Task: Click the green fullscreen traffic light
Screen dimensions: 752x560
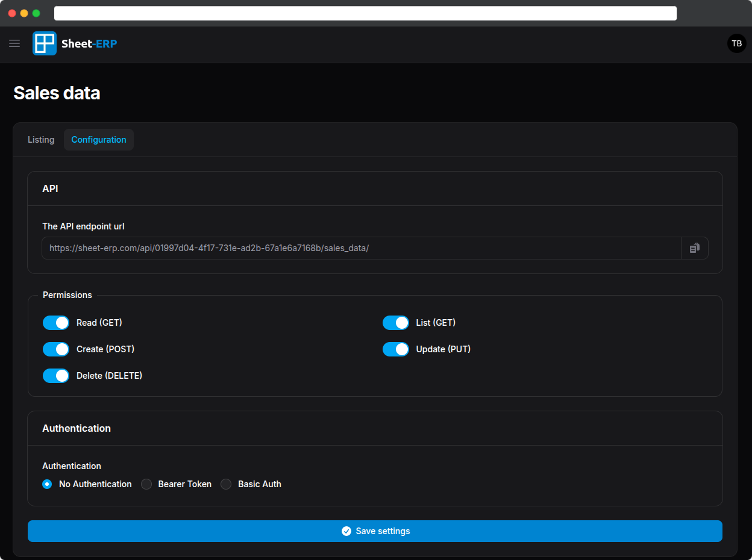Action: [36, 13]
